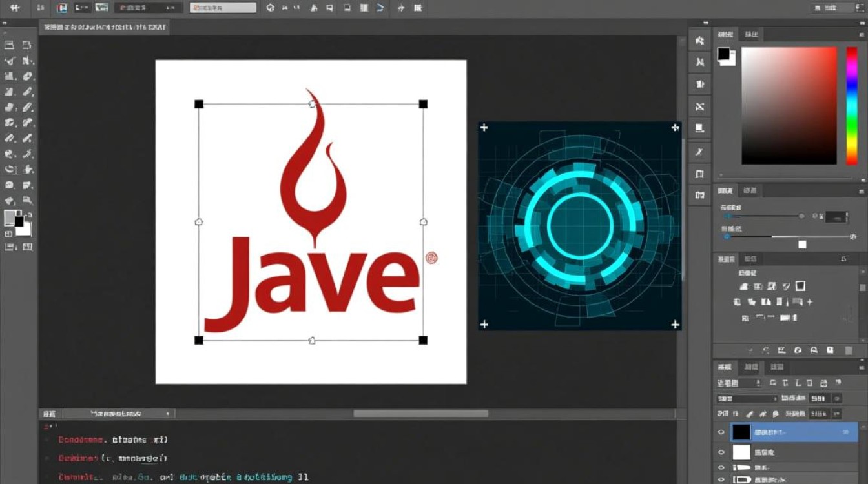Switch to the open document tab above the canvas

click(x=103, y=28)
